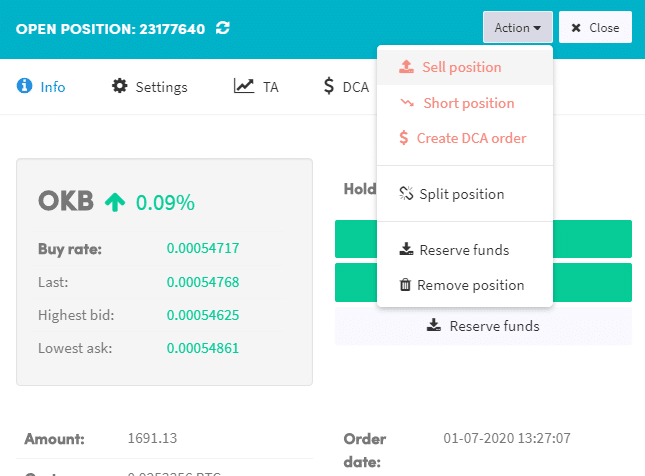This screenshot has width=645, height=476.
Task: Click the Sell position upload icon
Action: (406, 67)
